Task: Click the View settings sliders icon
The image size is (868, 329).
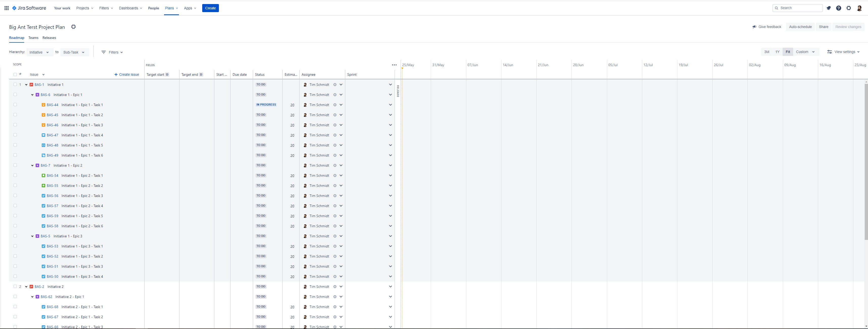Action: coord(830,52)
